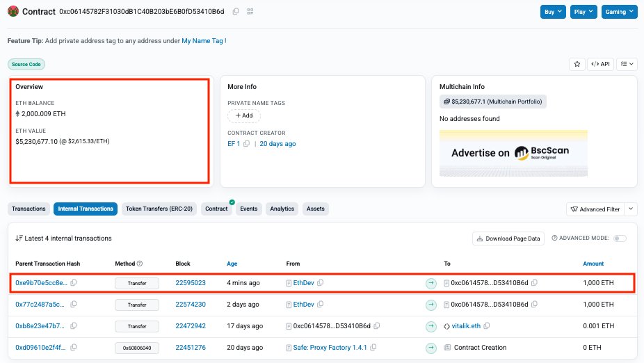Click the Method column help icon
This screenshot has width=644, height=363.
pyautogui.click(x=140, y=264)
